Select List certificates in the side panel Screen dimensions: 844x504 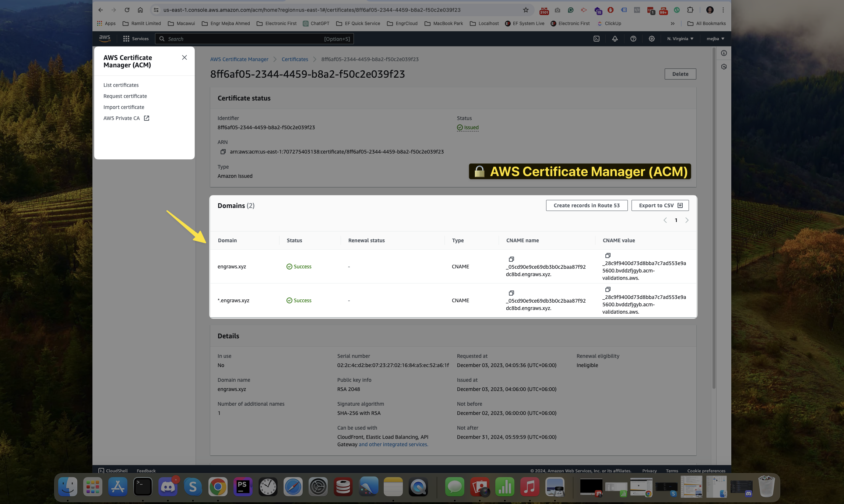click(121, 85)
